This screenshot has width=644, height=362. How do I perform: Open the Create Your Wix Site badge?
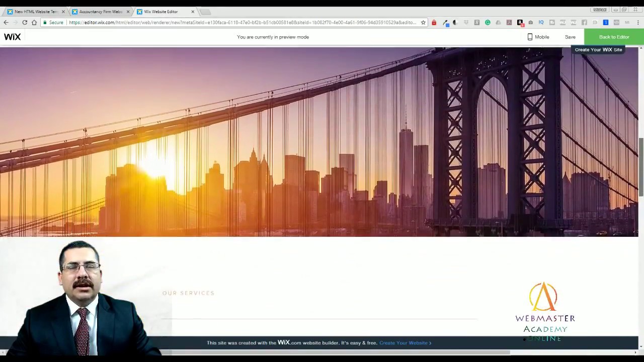(x=598, y=50)
